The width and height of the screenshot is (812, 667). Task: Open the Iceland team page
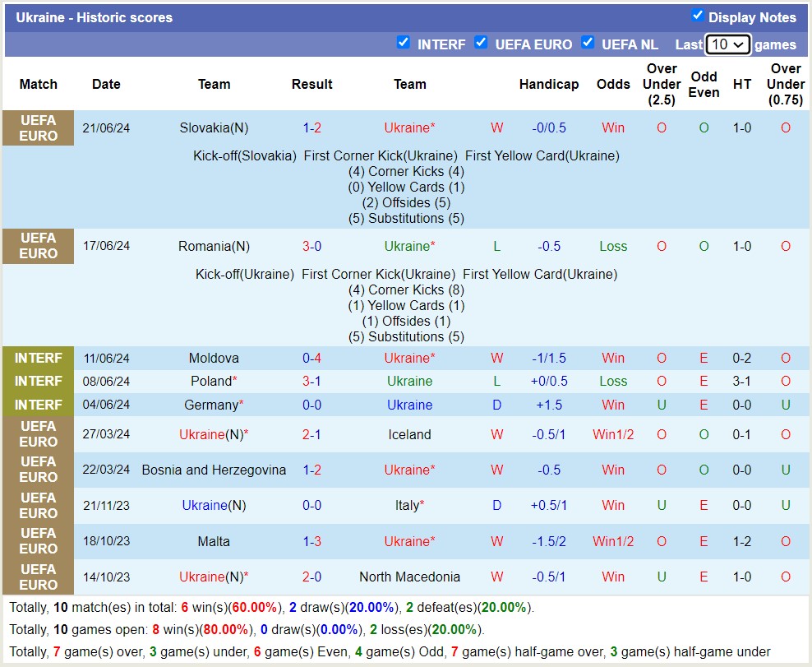pyautogui.click(x=409, y=434)
